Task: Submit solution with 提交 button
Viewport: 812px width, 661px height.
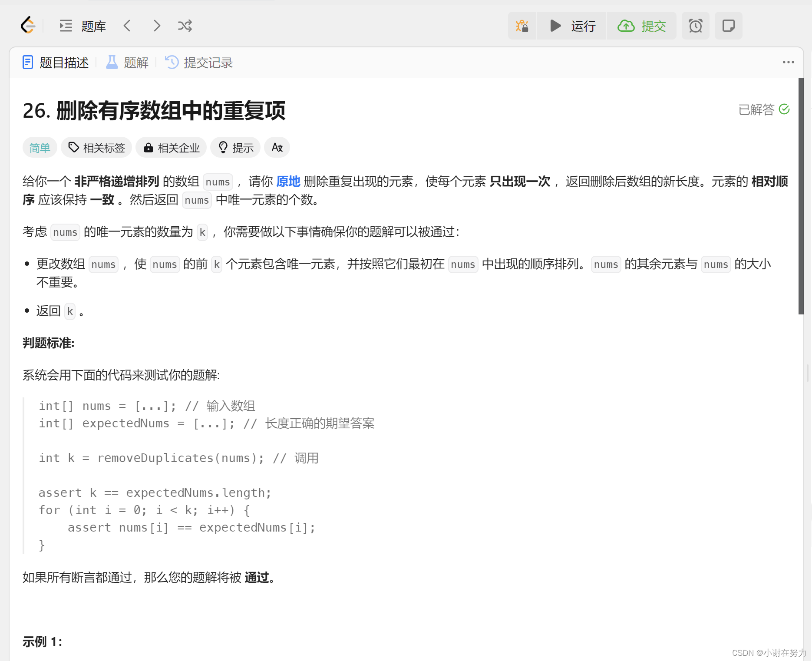Action: tap(642, 26)
